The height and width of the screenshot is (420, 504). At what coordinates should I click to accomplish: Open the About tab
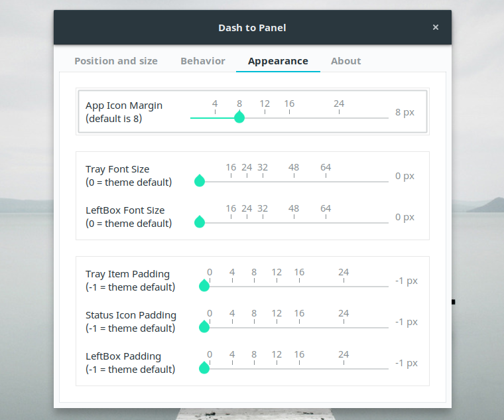coord(346,61)
